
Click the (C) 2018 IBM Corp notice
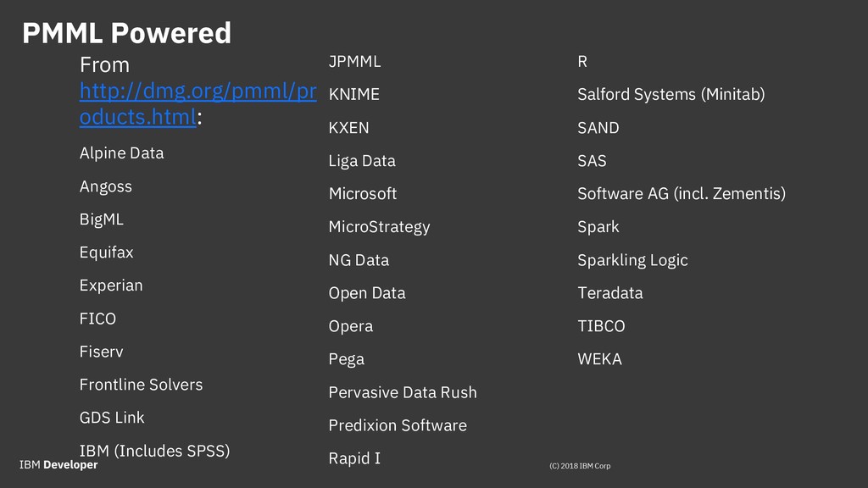click(x=580, y=466)
